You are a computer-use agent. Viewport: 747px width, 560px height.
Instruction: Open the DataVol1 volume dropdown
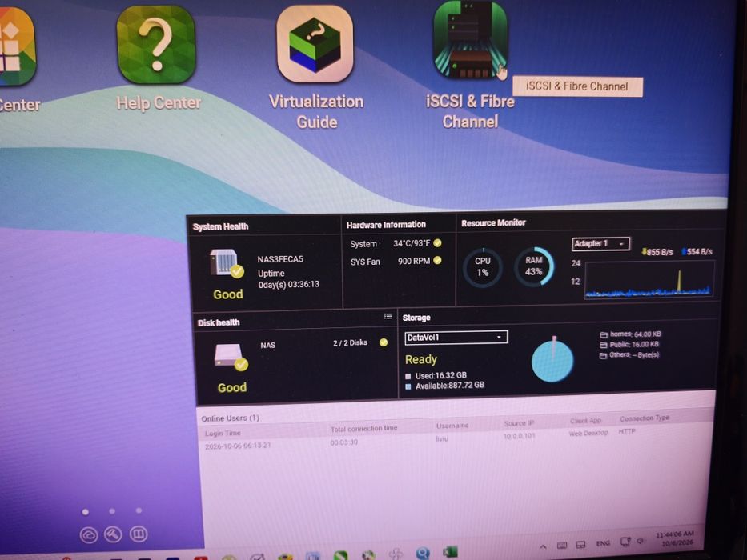click(456, 337)
